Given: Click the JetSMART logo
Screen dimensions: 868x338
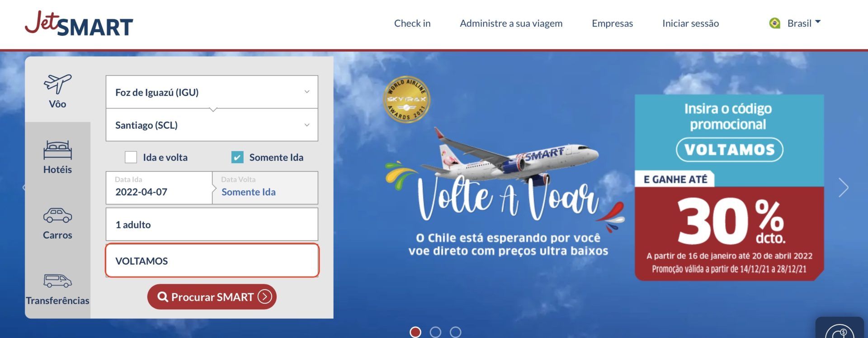Looking at the screenshot, I should point(79,24).
